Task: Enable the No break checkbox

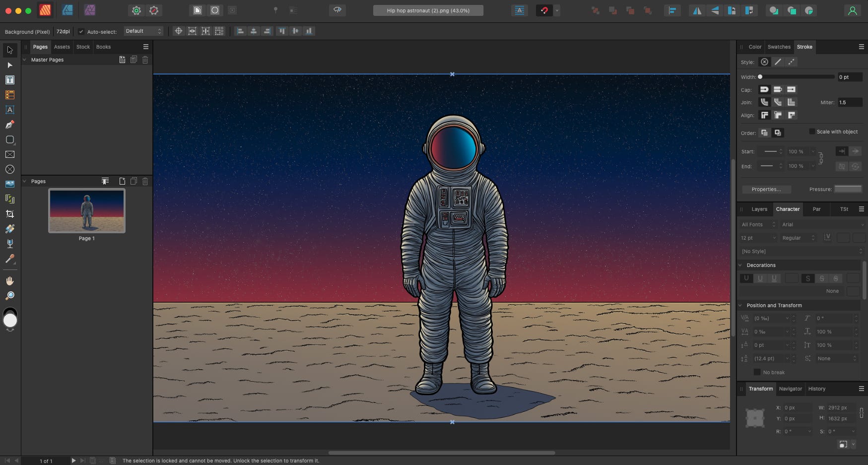Action: pos(757,372)
